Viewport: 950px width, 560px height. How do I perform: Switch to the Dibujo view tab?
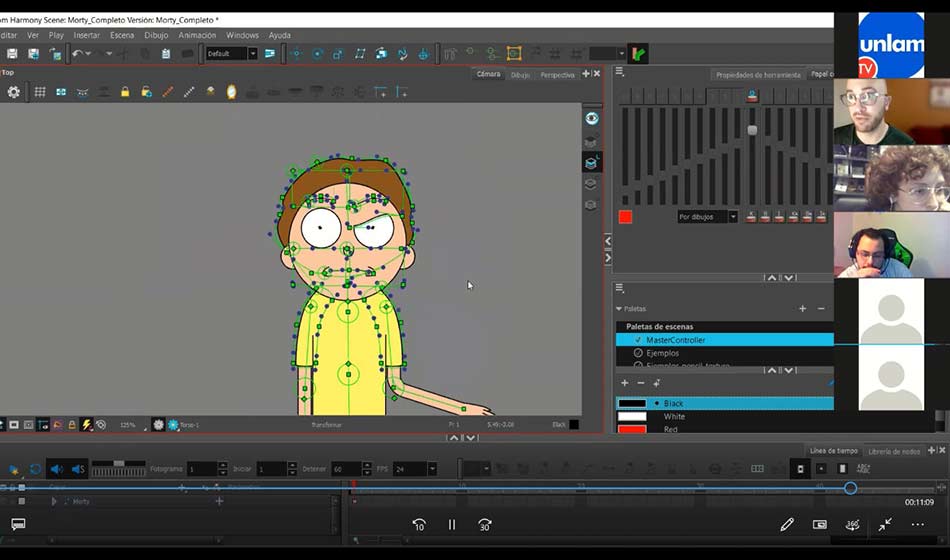[x=520, y=75]
